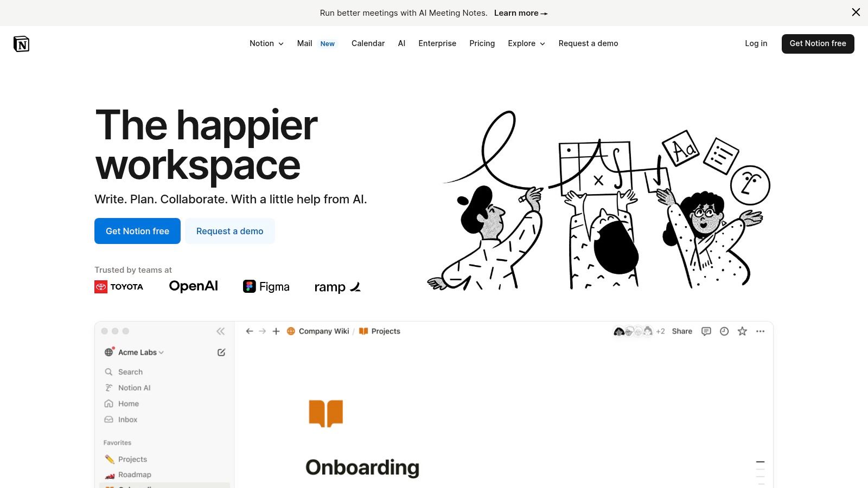
Task: Open the three-dot more menu
Action: point(760,331)
